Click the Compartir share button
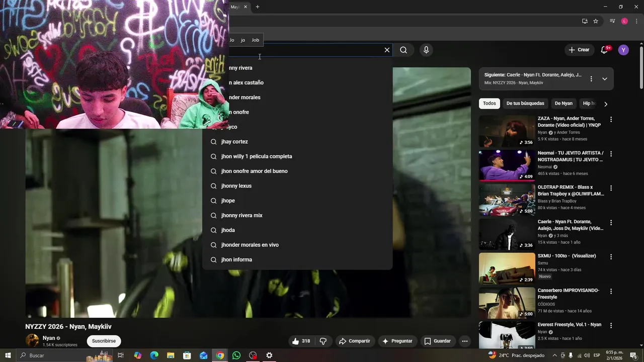 355,341
